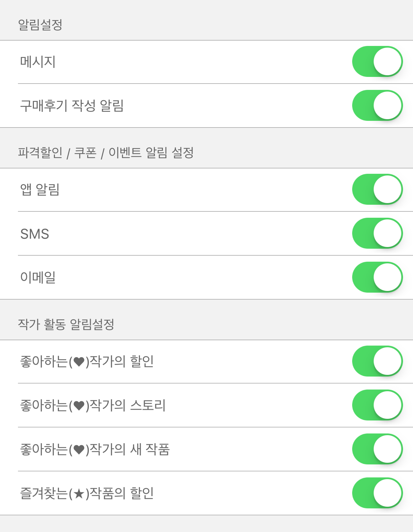Select the SMS label text
The height and width of the screenshot is (532, 413).
pos(35,234)
